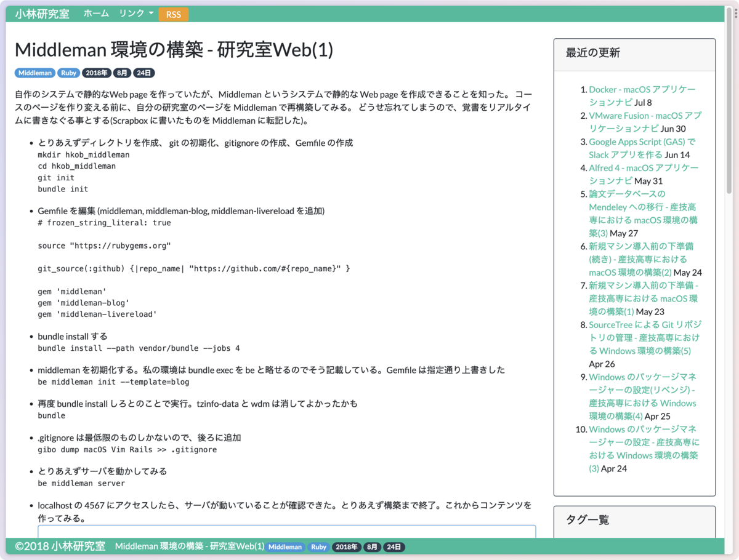Click the 2018年 date badge under the title
This screenshot has width=739, height=560.
97,73
